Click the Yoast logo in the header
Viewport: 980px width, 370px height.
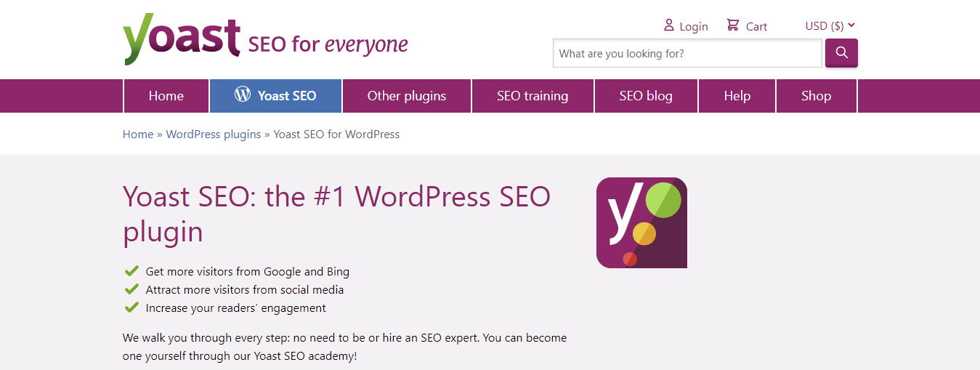coord(182,39)
